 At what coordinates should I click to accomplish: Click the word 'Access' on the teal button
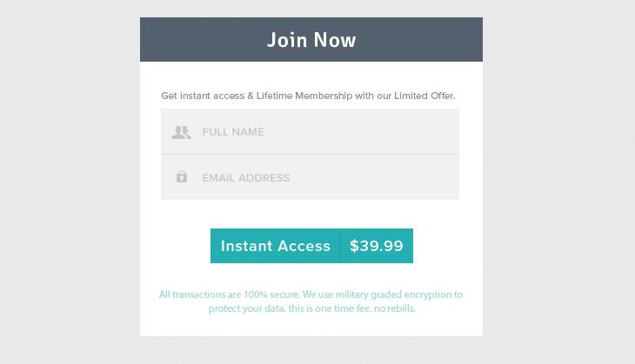(x=304, y=246)
